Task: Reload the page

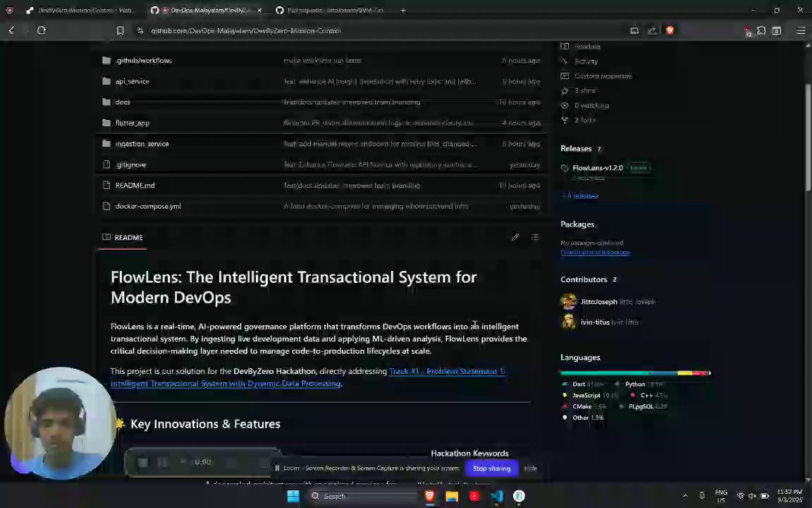Action: point(42,30)
